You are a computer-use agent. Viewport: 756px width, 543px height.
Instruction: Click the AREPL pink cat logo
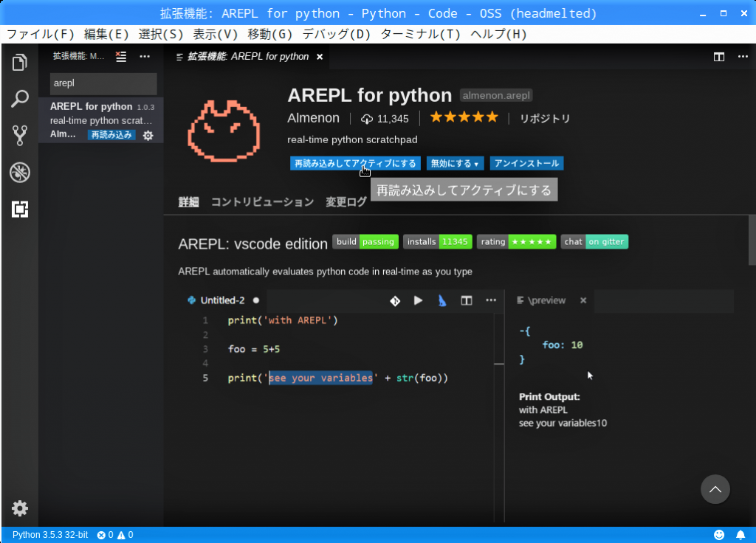point(224,131)
